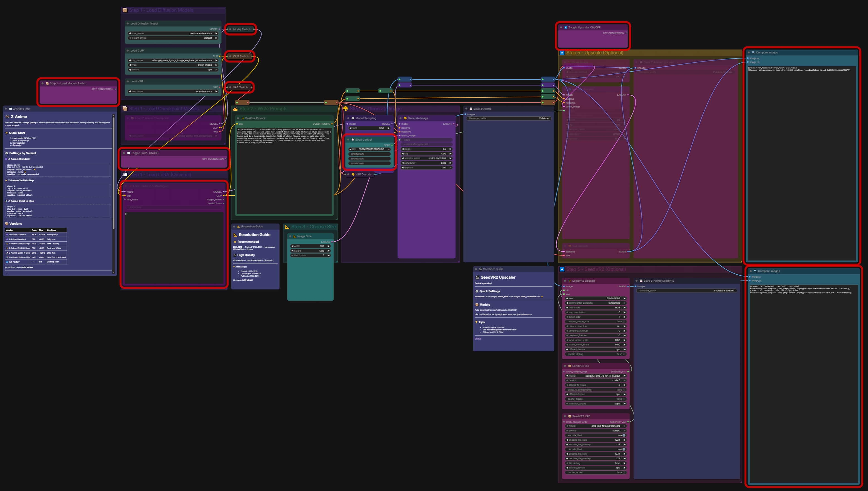Select the Step 5 - Upscale (Optional) group title
Viewport: 868px width, 491px height.
tap(595, 53)
